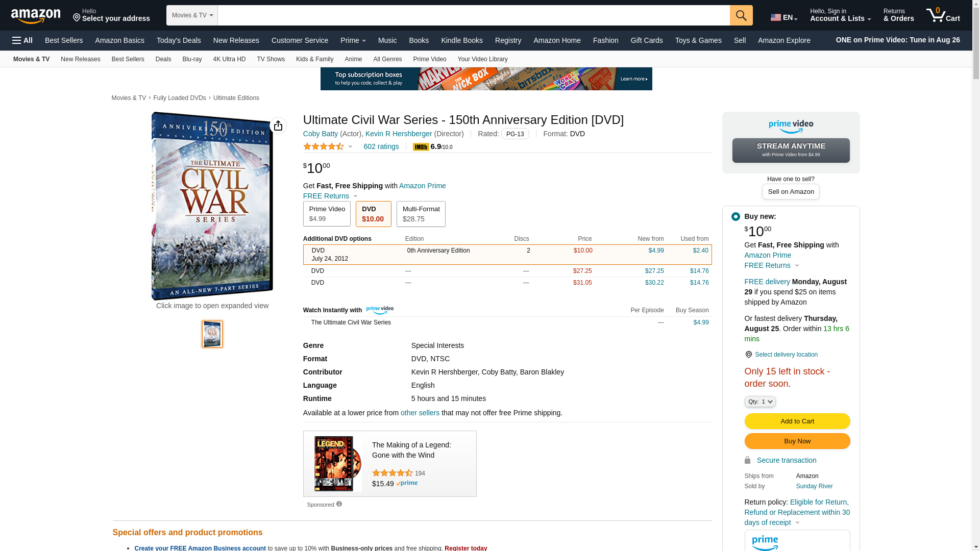This screenshot has height=551, width=980.
Task: Click the Prime Video logo beside Watch Instantly
Action: [x=380, y=310]
